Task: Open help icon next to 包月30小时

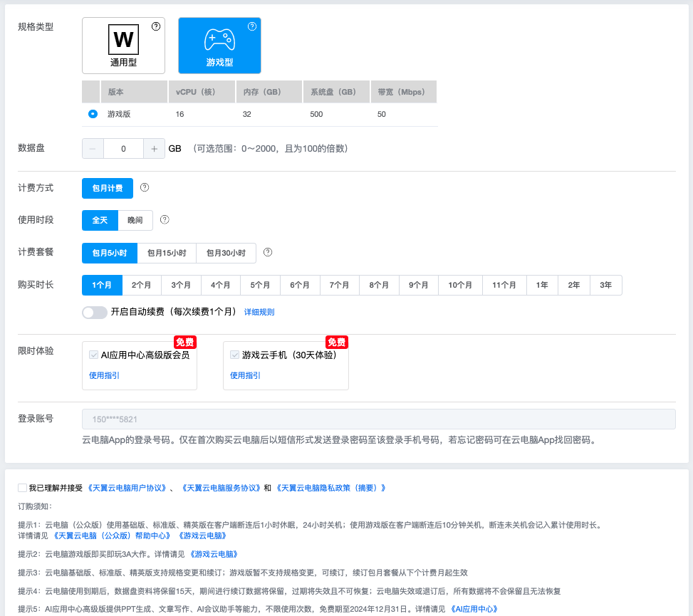Action: click(268, 252)
